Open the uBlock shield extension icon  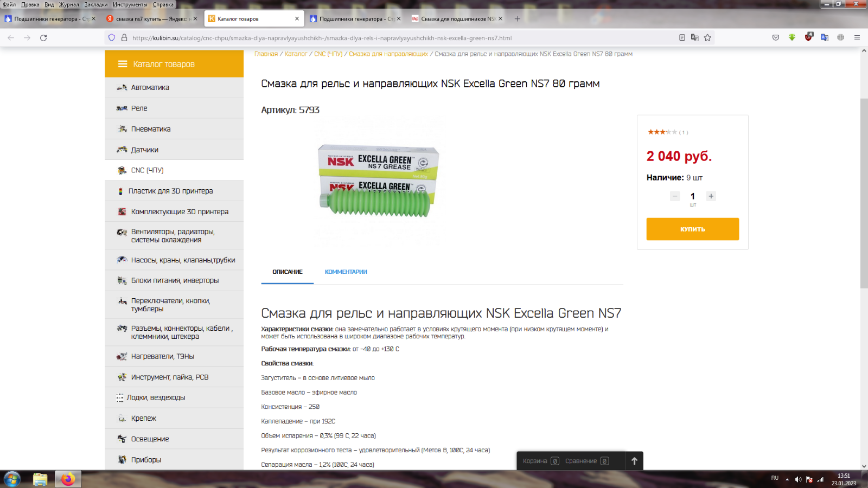(x=808, y=37)
